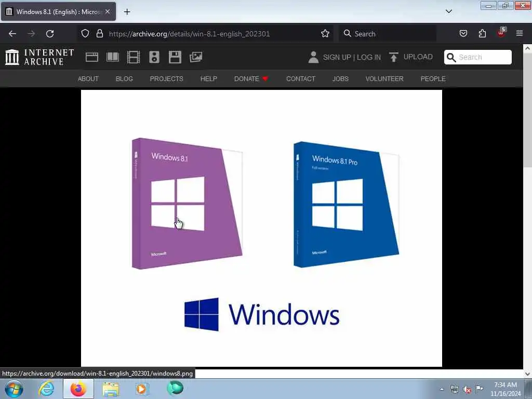Open the media player taskbar icon
Image resolution: width=532 pixels, height=399 pixels.
point(142,389)
